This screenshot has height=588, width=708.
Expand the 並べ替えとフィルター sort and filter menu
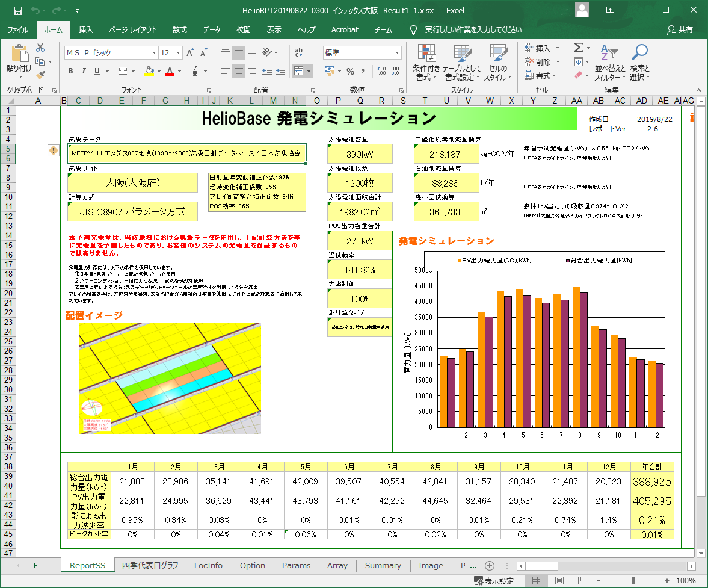coord(609,63)
